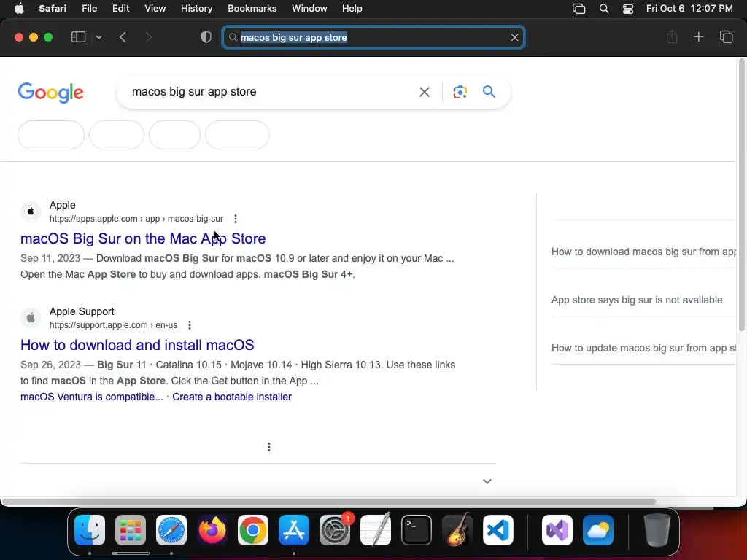Image resolution: width=747 pixels, height=560 pixels.
Task: Open the Bookmarks menu
Action: click(x=252, y=9)
